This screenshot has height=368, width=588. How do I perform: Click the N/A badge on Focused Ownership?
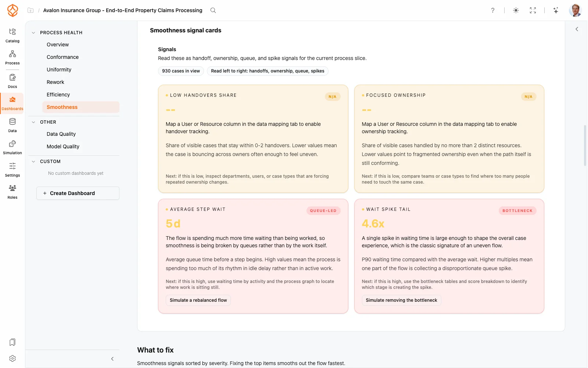[528, 97]
